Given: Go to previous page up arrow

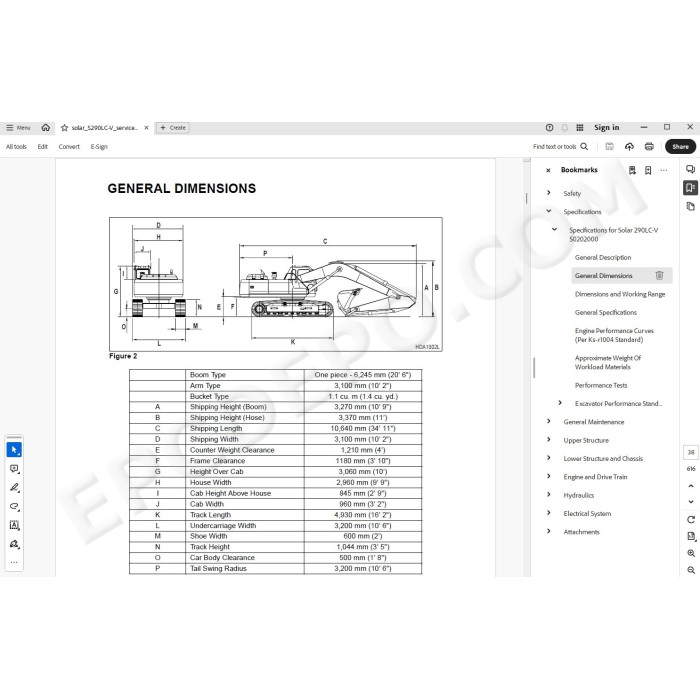Looking at the screenshot, I should click(x=691, y=486).
